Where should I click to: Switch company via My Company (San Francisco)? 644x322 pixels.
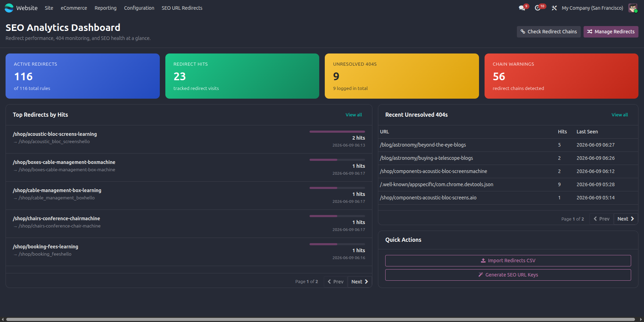point(592,8)
